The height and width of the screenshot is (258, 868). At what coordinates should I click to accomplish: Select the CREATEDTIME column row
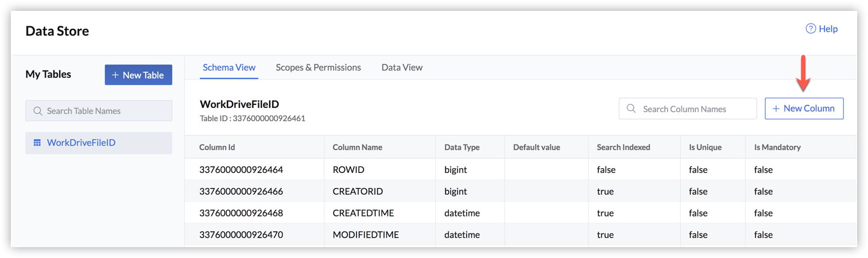pyautogui.click(x=362, y=213)
